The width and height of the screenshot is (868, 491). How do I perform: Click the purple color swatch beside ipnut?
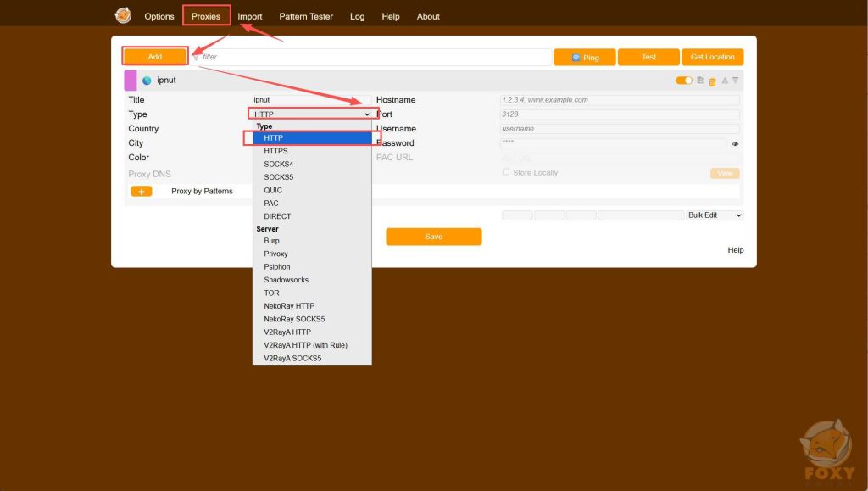[131, 81]
